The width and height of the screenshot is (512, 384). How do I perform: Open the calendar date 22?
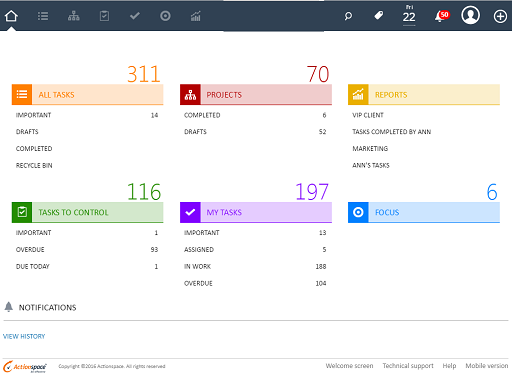[409, 15]
